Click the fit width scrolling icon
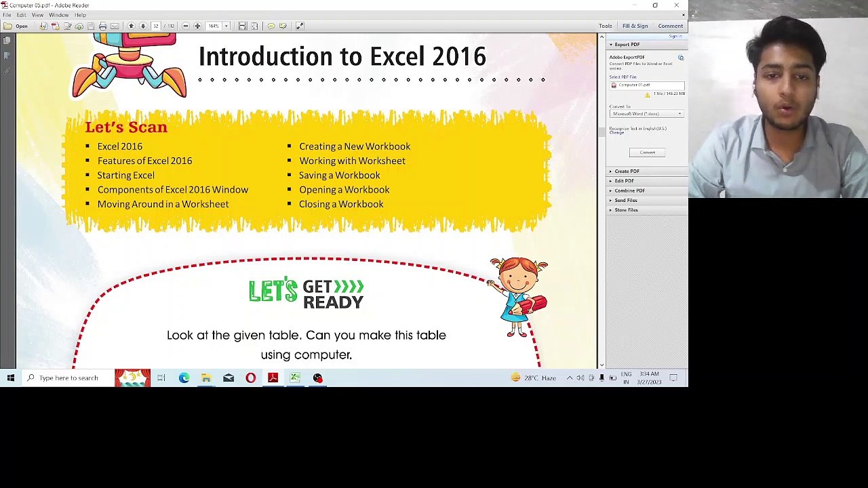Viewport: 868px width, 488px height. click(x=242, y=26)
